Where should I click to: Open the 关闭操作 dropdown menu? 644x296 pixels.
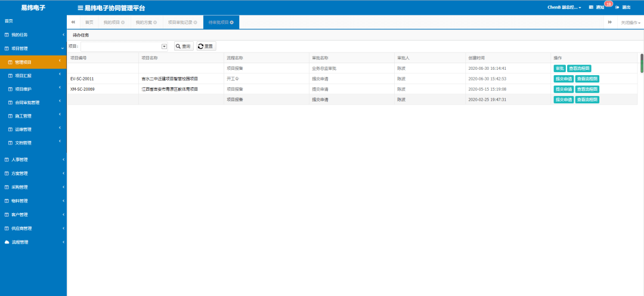pos(630,22)
